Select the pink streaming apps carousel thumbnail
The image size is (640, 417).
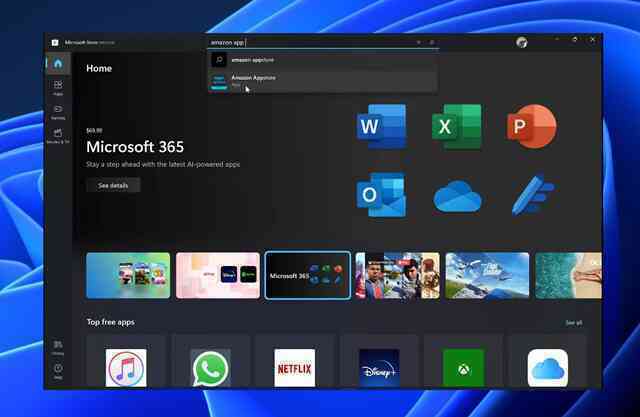(x=218, y=275)
